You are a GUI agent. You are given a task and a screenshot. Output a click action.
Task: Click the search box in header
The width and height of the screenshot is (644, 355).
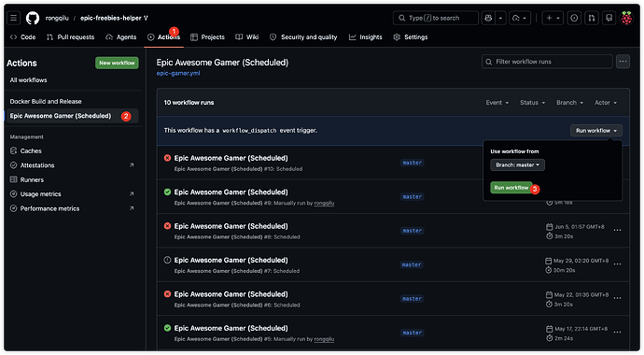click(436, 18)
